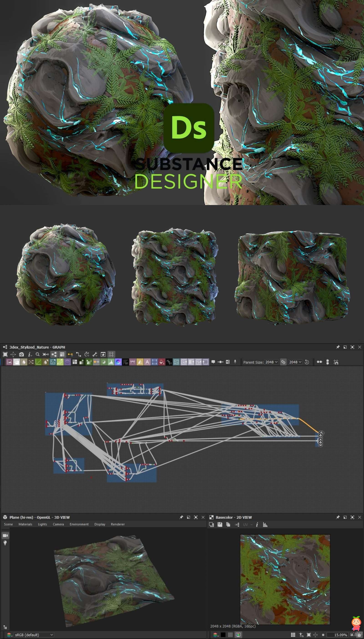Add a Directional Warp node
The width and height of the screenshot is (364, 639).
[53, 362]
